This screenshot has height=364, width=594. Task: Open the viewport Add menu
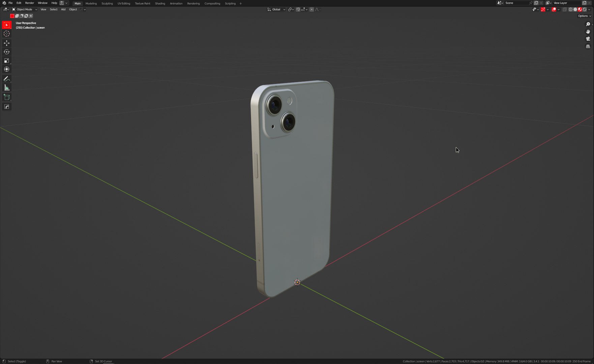pos(63,9)
